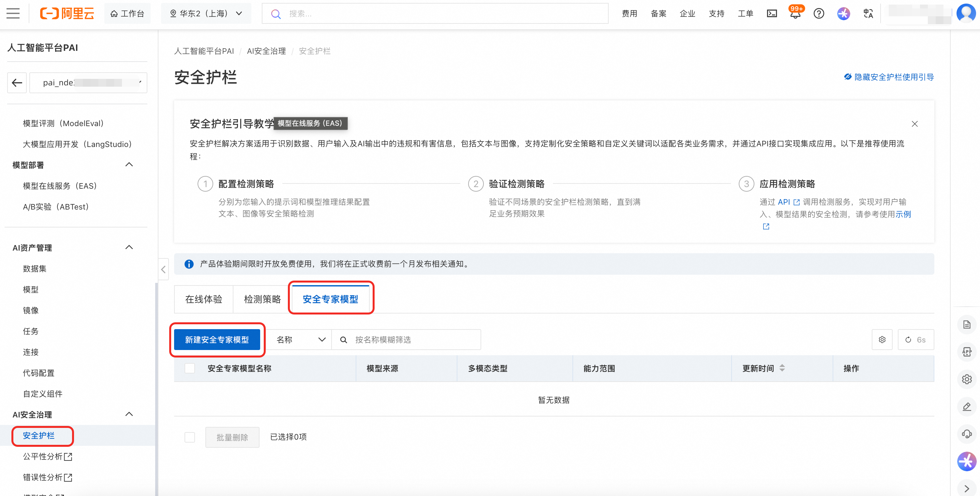This screenshot has width=980, height=496.
Task: Click the help question mark icon
Action: (819, 14)
